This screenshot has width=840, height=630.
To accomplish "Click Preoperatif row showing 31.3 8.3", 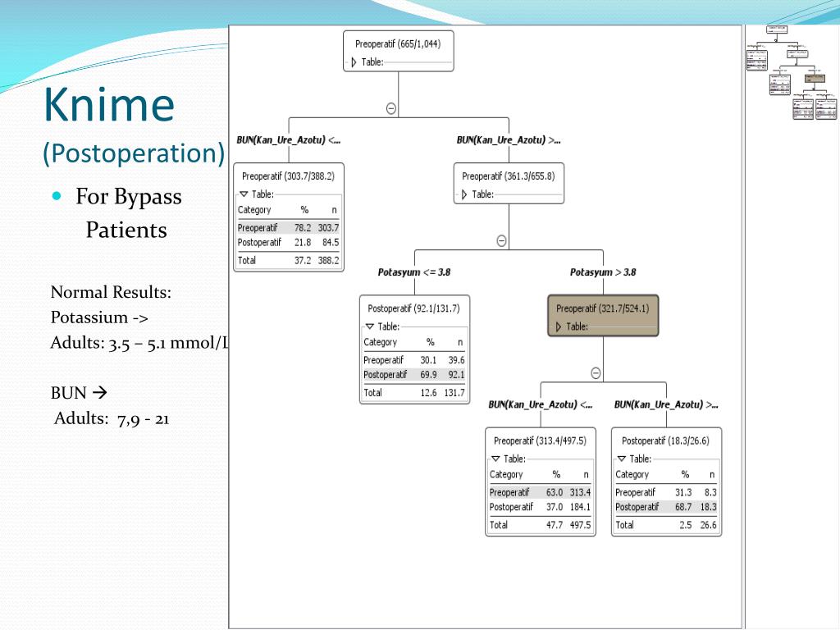I will click(666, 492).
